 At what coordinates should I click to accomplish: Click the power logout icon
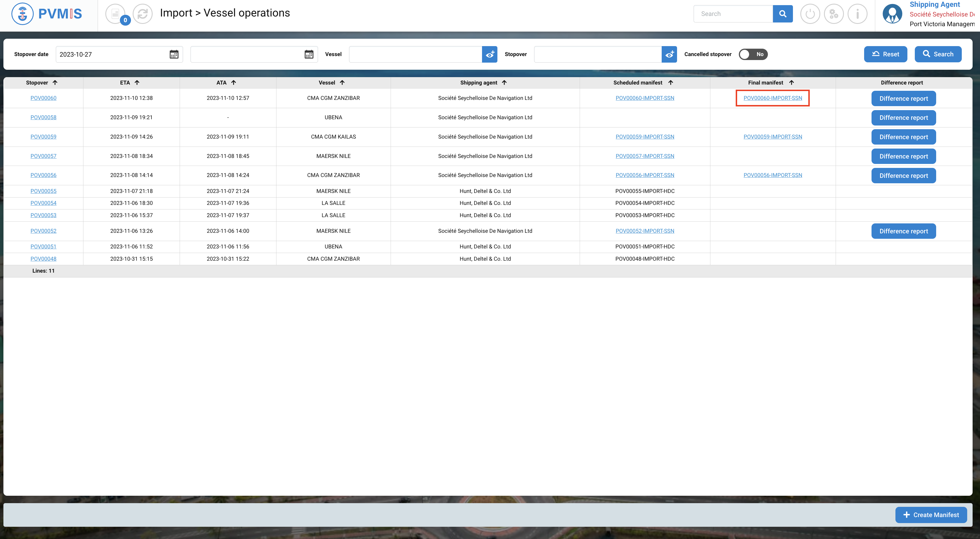pos(810,14)
